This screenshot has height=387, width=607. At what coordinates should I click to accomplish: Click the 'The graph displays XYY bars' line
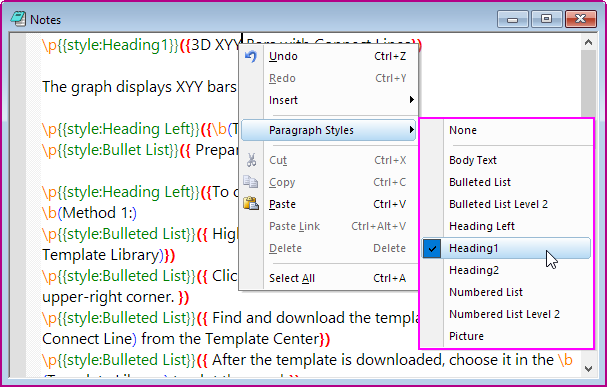[x=139, y=87]
